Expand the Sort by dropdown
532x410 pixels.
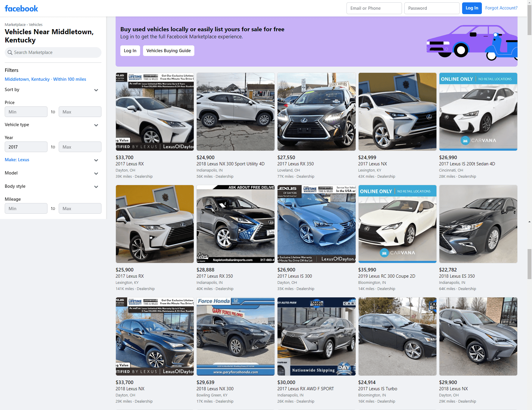96,90
